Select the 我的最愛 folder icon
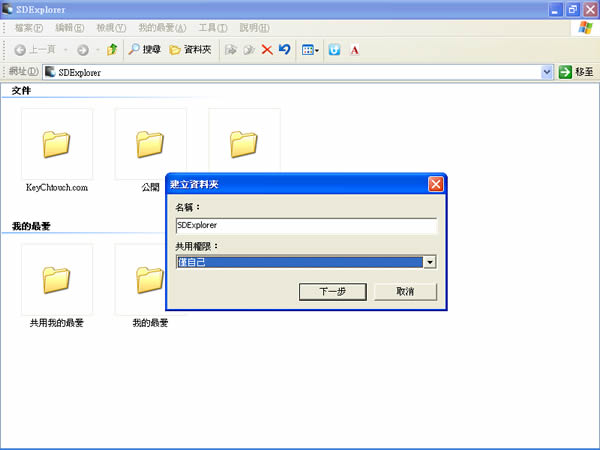Viewport: 600px width, 450px height. pos(150,280)
